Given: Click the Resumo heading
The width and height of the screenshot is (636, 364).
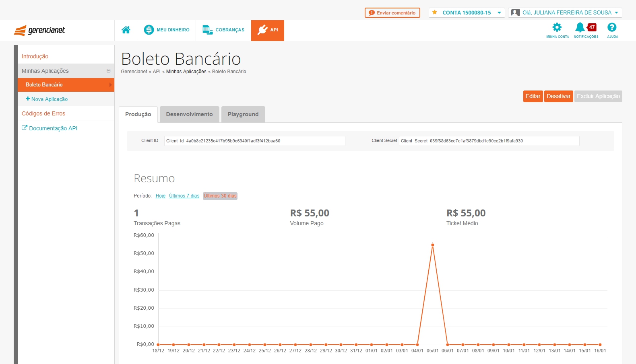Looking at the screenshot, I should coord(154,179).
